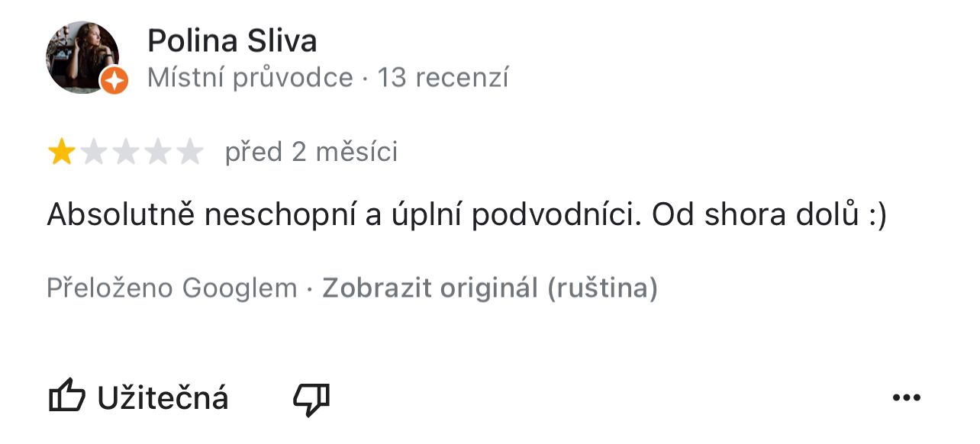This screenshot has width=980, height=444.
Task: Click the fourth gray rating star
Action: click(157, 153)
